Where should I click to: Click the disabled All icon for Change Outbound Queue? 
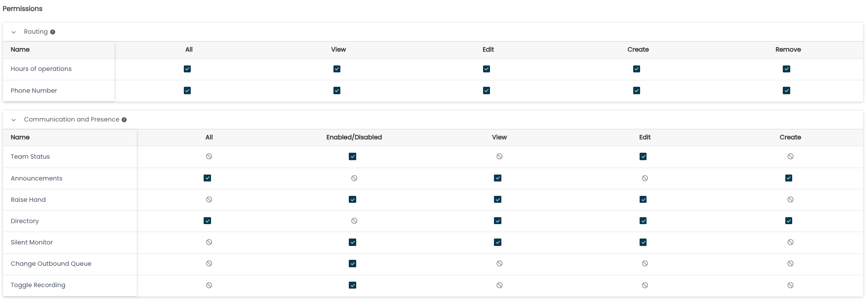(x=209, y=263)
